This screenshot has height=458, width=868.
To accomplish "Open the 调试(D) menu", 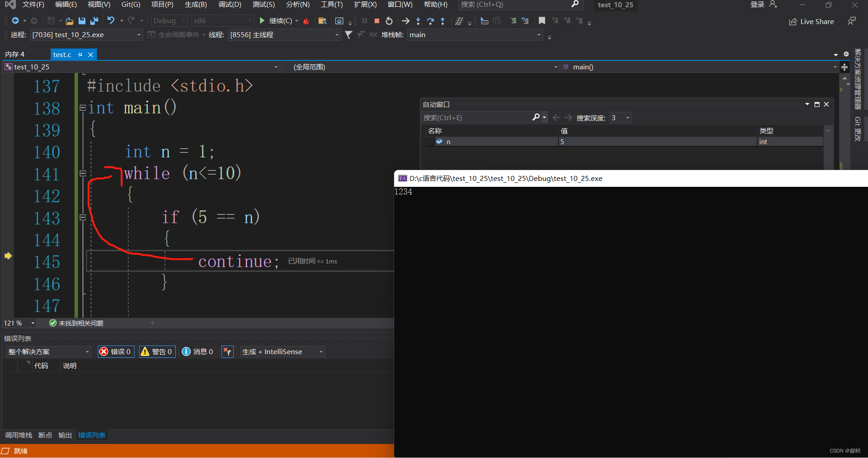I will click(x=230, y=5).
